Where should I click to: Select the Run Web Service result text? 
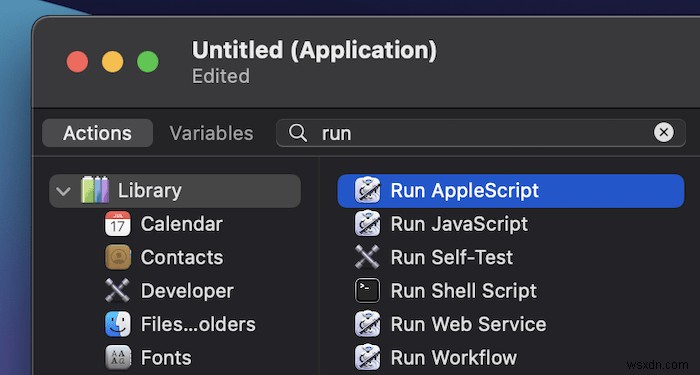(468, 325)
